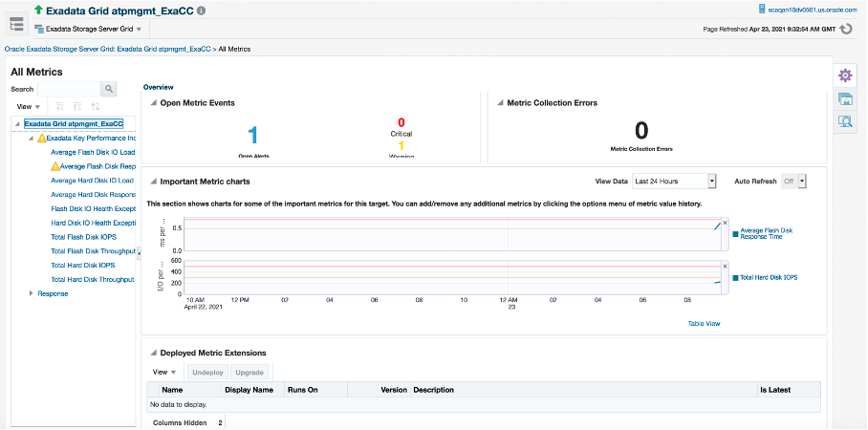The height and width of the screenshot is (430, 868).
Task: Click the Oracle Exadata Storage Server Grid breadcrumb
Action: [x=107, y=49]
